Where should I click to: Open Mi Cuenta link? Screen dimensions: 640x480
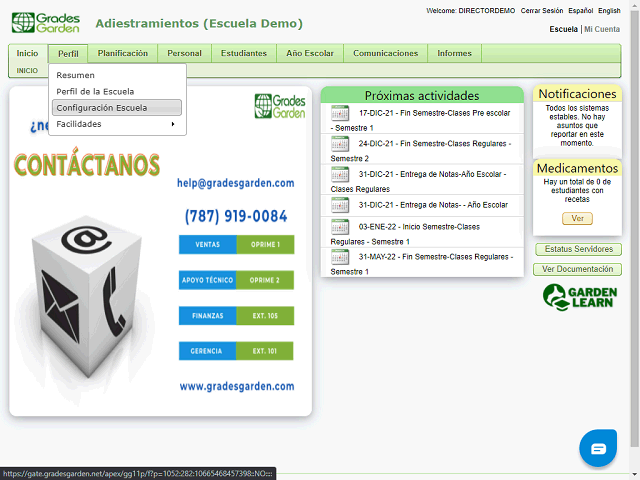coord(602,29)
